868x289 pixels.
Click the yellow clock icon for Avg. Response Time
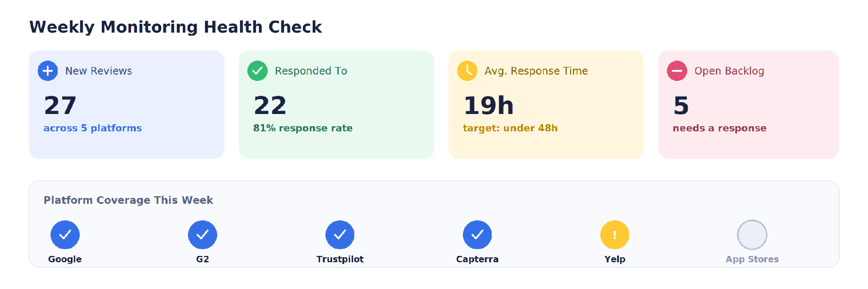(467, 71)
